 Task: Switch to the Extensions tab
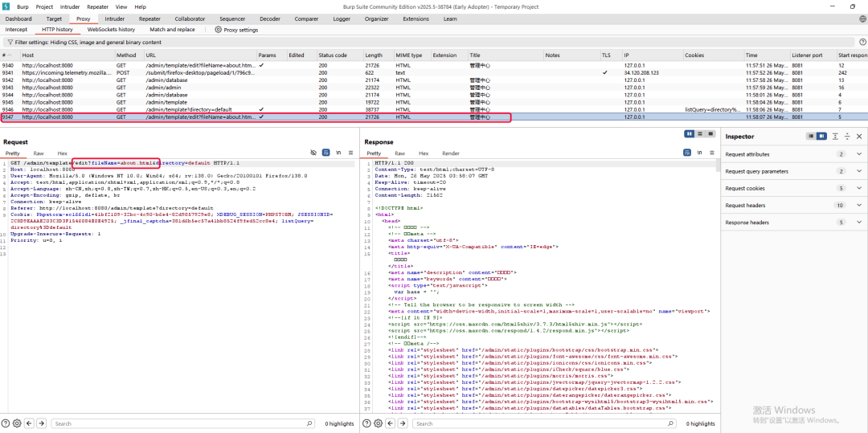click(x=416, y=18)
